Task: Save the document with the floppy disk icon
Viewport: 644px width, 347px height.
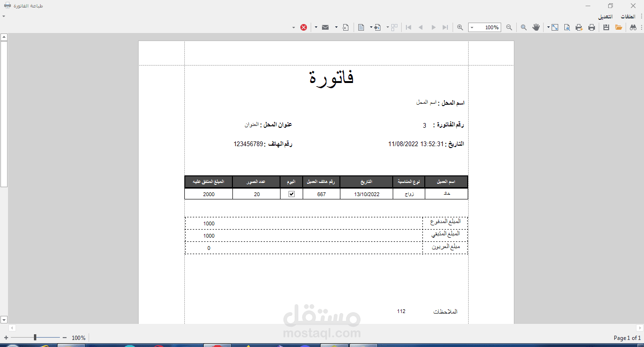Action: pos(607,27)
